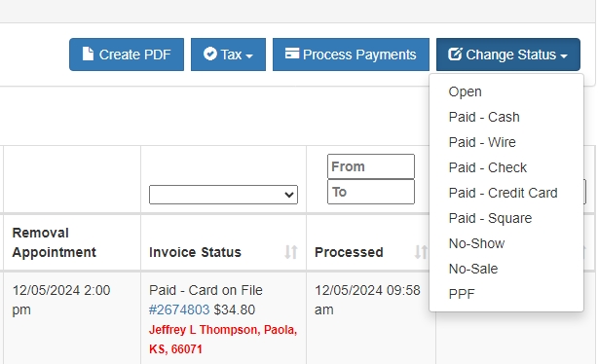
Task: Click the checkmark icon on Tax button
Action: pyautogui.click(x=210, y=54)
